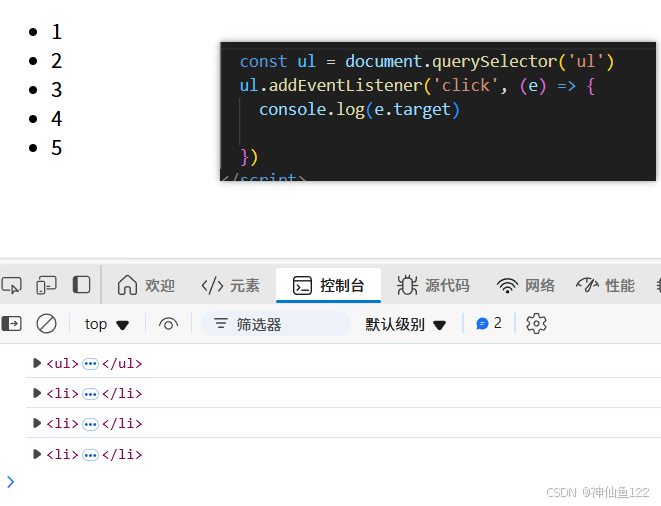Click the blue speech bubble issues icon

(x=482, y=324)
